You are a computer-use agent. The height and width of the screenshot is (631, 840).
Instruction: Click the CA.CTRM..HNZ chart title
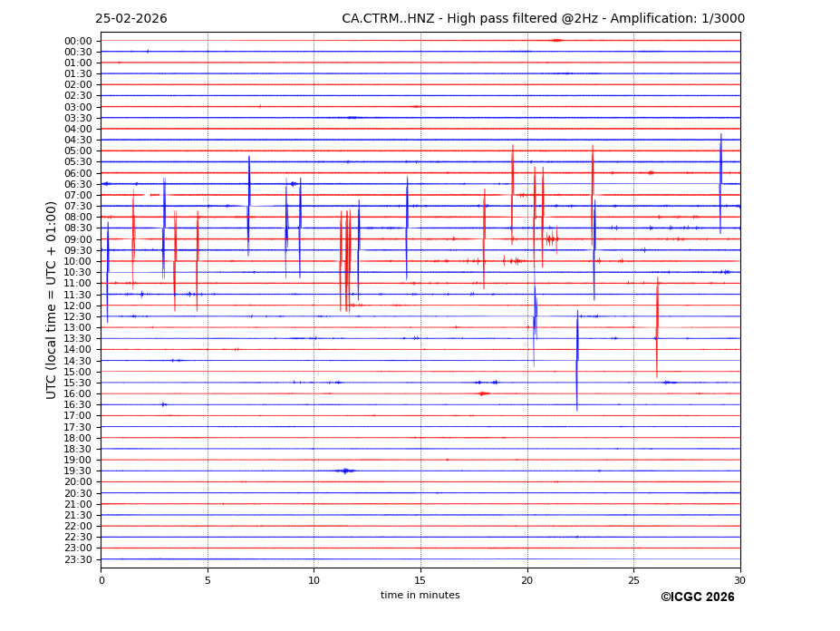[x=543, y=19]
